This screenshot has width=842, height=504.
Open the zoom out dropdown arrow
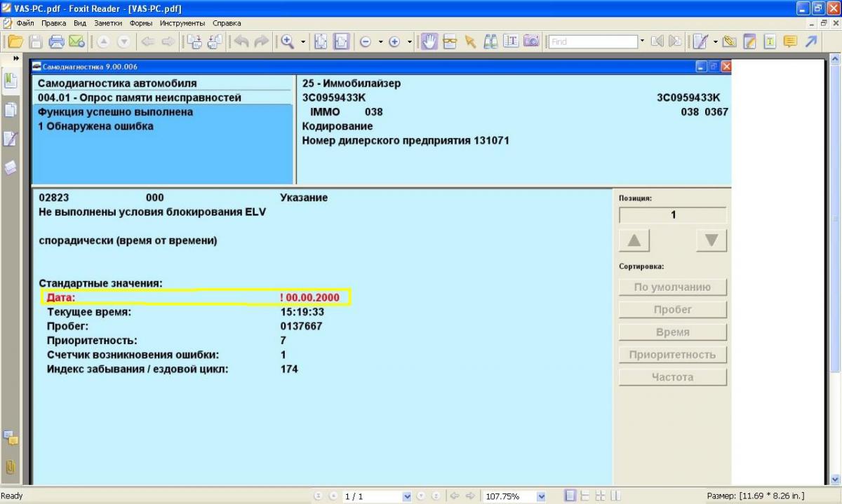tap(380, 41)
